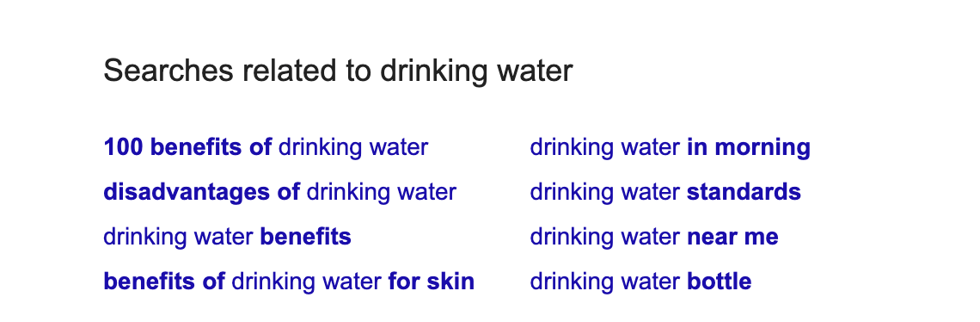Click 'drinking water' text in the 'standards' link
Viewport: 980px width, 322px height.
[605, 192]
